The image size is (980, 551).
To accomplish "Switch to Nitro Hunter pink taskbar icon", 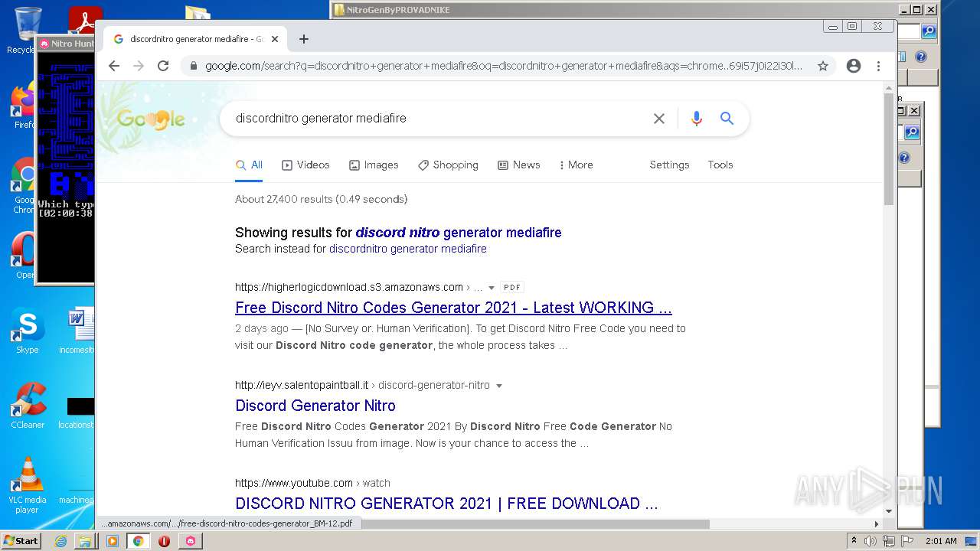I will (x=191, y=541).
